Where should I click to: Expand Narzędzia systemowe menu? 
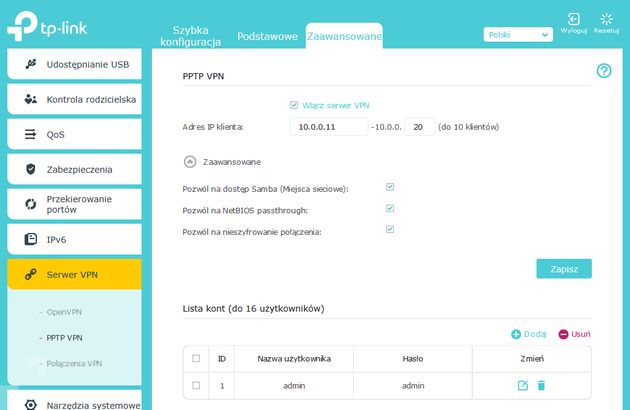[x=74, y=402]
